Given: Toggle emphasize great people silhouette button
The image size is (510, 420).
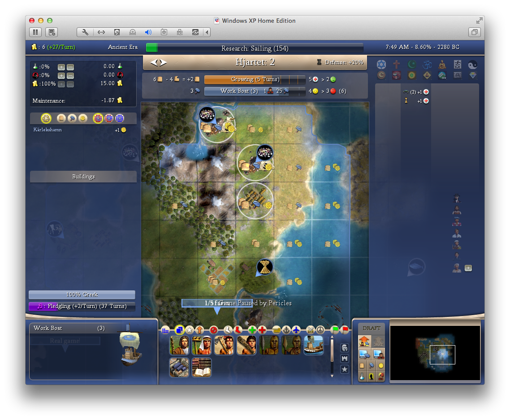Looking at the screenshot, I should coord(371,377).
